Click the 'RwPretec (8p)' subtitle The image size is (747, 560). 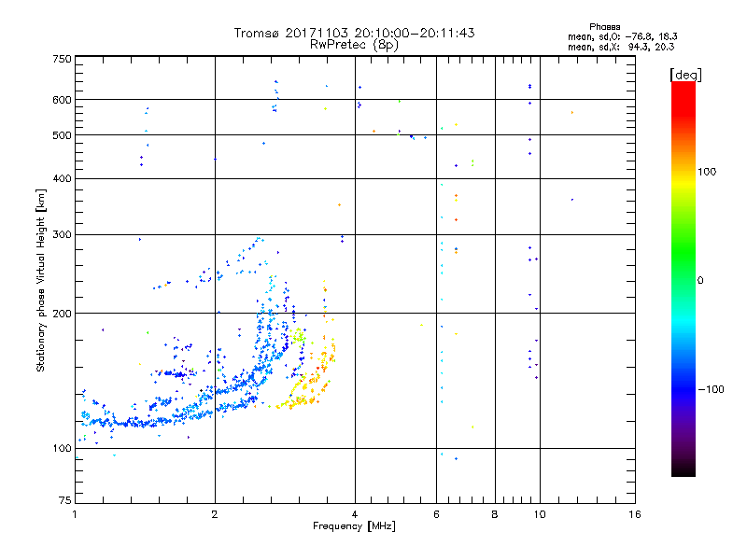pos(354,45)
